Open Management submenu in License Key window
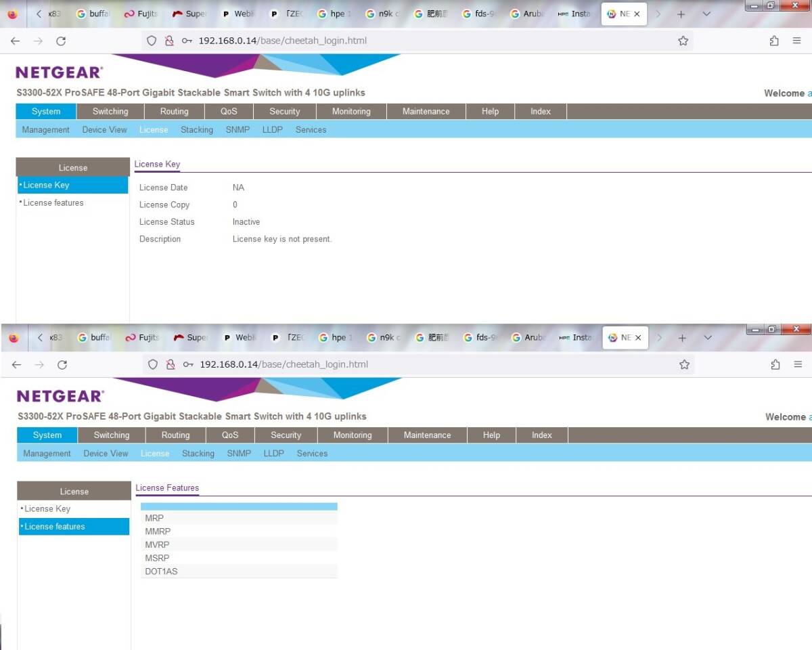Image resolution: width=812 pixels, height=650 pixels. pyautogui.click(x=46, y=130)
